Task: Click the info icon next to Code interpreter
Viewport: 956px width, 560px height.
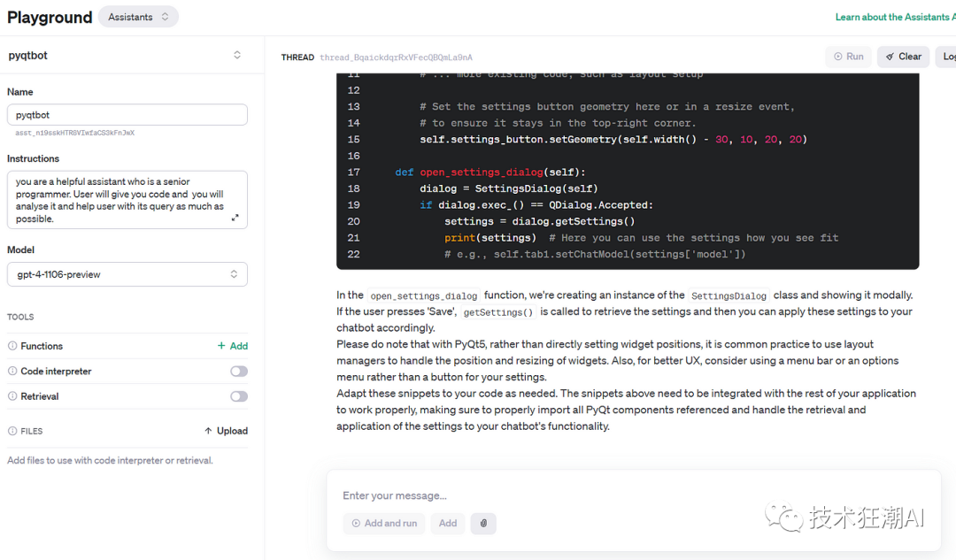Action: tap(12, 371)
